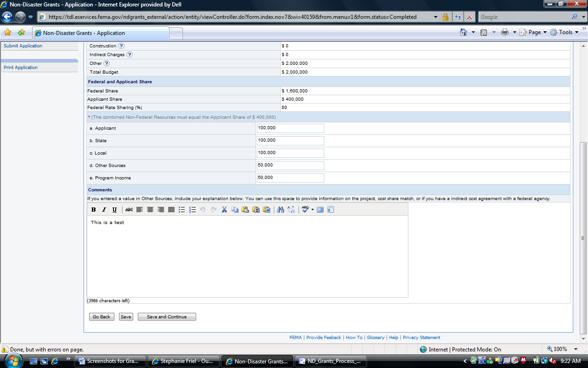The image size is (588, 368).
Task: Select the Non-Disaster Grants - Application tab
Action: pos(101,33)
